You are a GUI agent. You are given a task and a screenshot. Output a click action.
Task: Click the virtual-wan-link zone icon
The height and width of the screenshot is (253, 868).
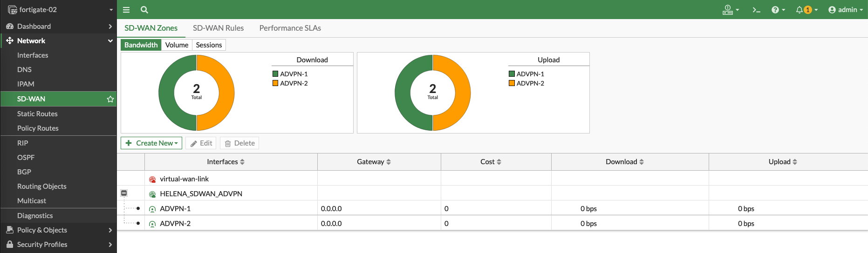(x=152, y=180)
